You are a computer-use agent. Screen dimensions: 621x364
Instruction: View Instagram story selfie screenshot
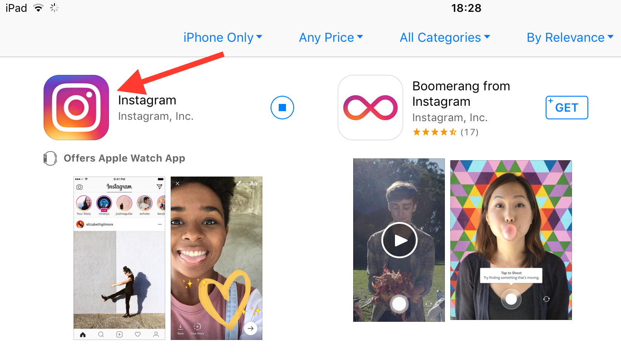point(217,258)
